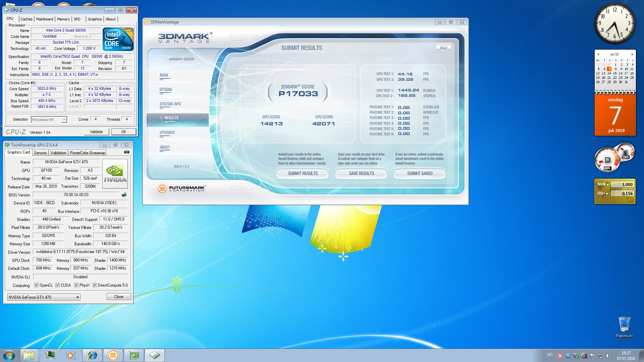This screenshot has width=644, height=362.
Task: Click the blue grid tray icon
Action: (568, 356)
